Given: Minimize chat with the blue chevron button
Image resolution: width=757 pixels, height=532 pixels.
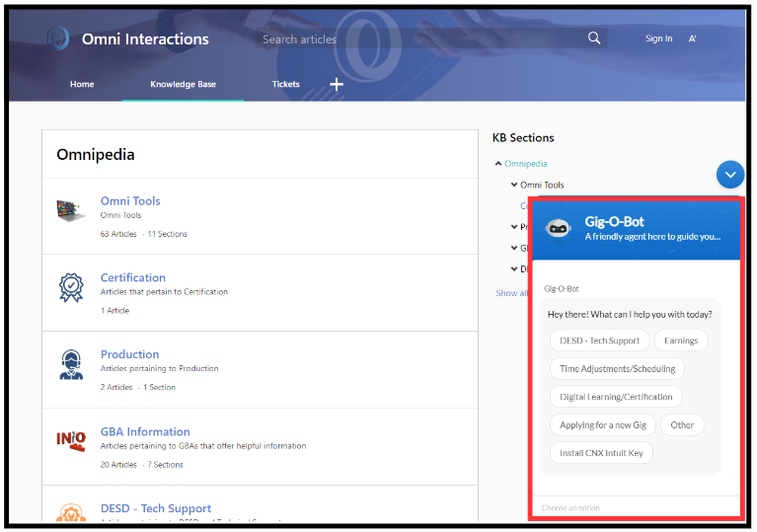Looking at the screenshot, I should 730,175.
